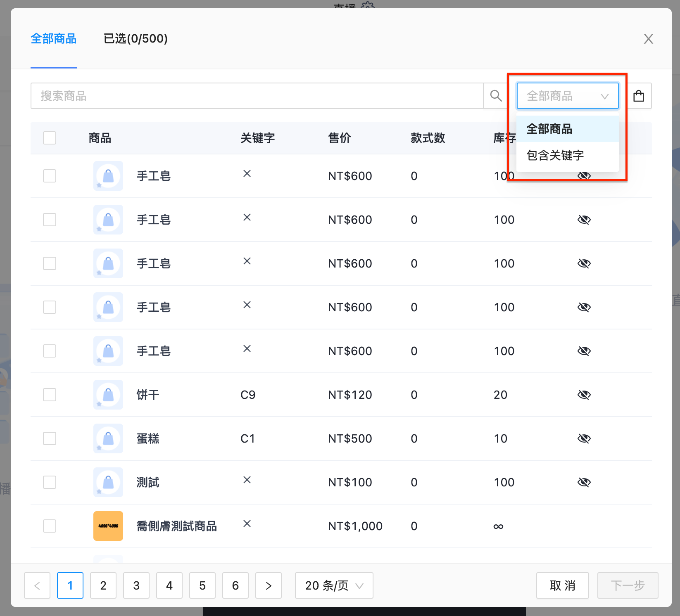Click the 取消 button
This screenshot has width=680, height=616.
[x=562, y=585]
